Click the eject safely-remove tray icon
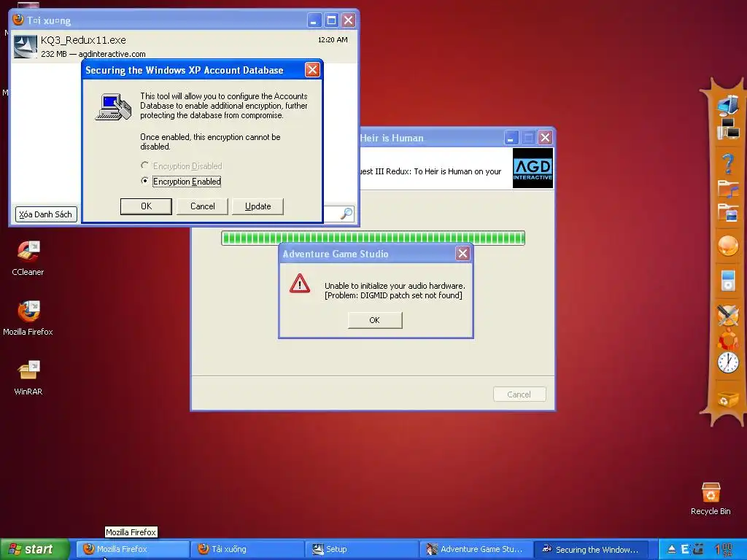 671,550
